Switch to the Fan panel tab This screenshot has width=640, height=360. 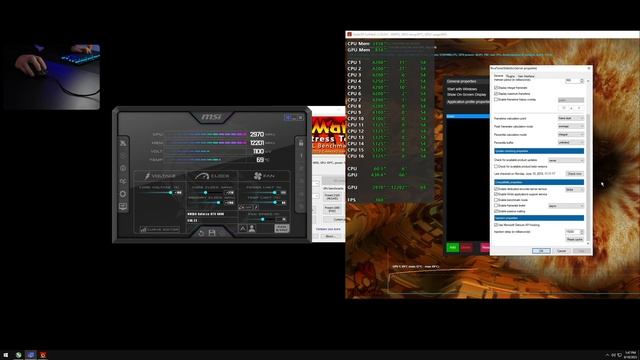pos(264,176)
